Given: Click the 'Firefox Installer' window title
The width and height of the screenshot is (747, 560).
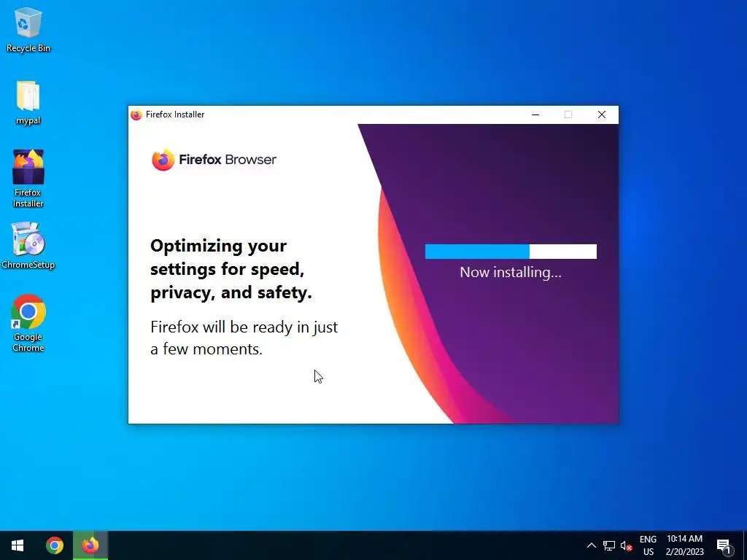Looking at the screenshot, I should [175, 114].
